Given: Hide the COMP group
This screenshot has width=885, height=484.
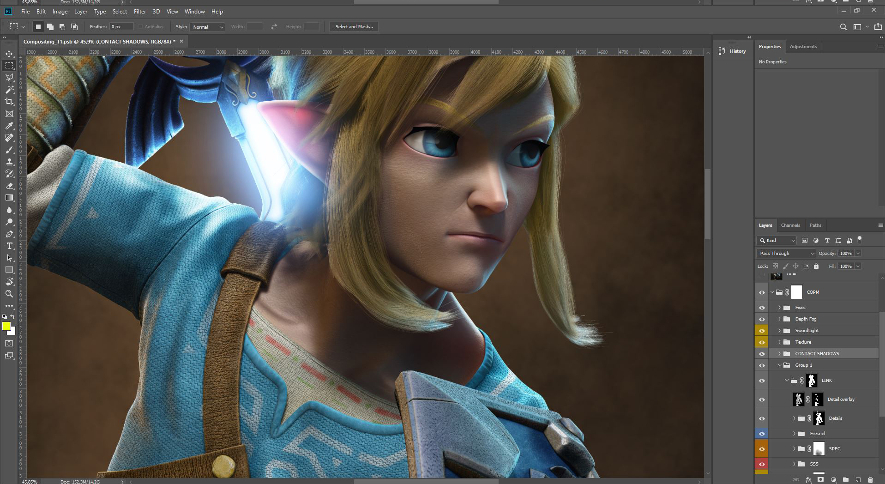Looking at the screenshot, I should (x=761, y=292).
